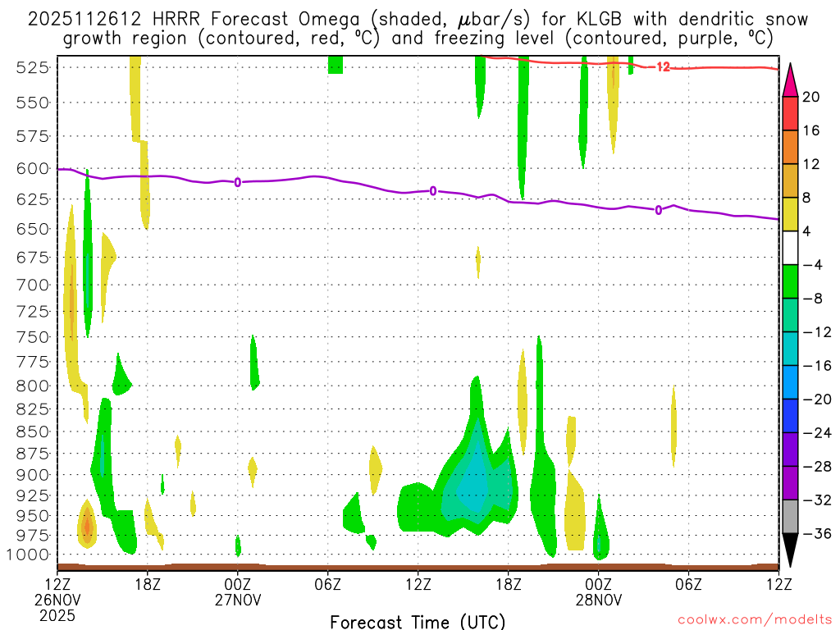
Task: Click the colorbar value 4
Action: (807, 231)
